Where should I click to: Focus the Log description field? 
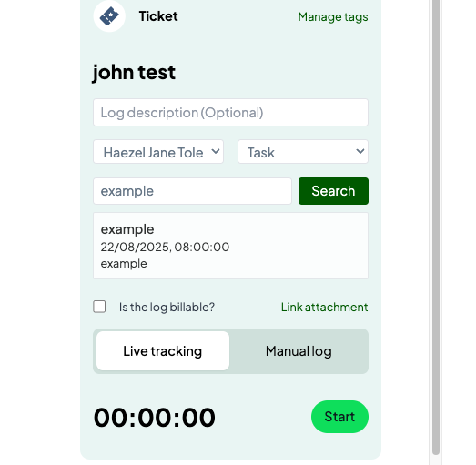[230, 112]
